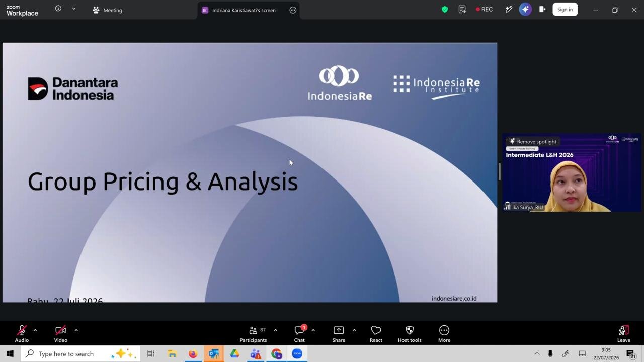Select Ika Surya_RIU's video thumbnail
The height and width of the screenshot is (362, 644).
572,172
